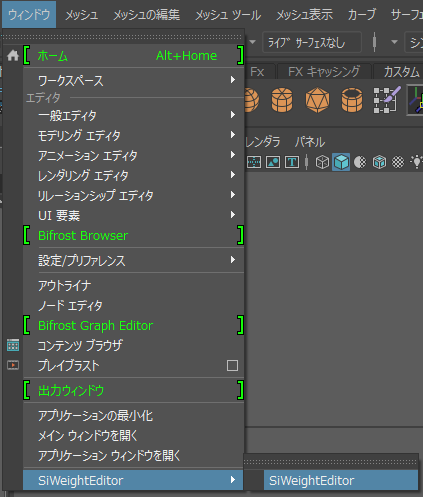Select the polygon cylinder shelf icon

coord(282,100)
